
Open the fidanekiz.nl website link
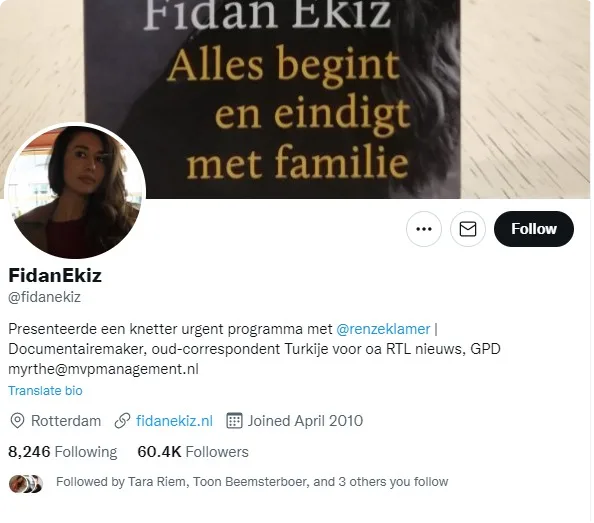point(174,421)
